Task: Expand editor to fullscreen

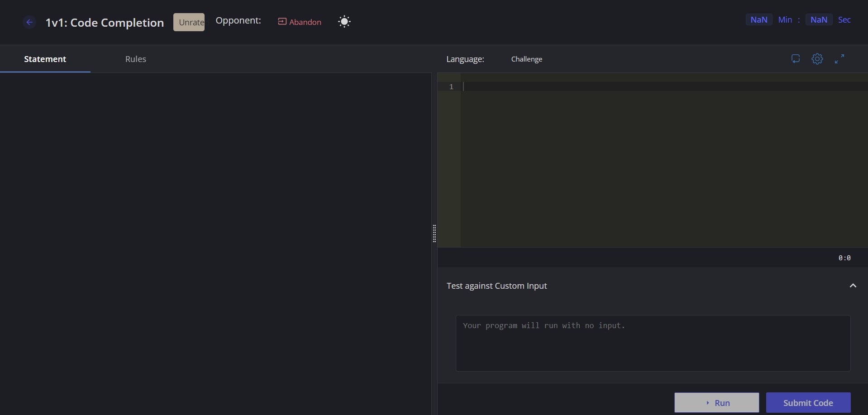Action: coord(839,59)
